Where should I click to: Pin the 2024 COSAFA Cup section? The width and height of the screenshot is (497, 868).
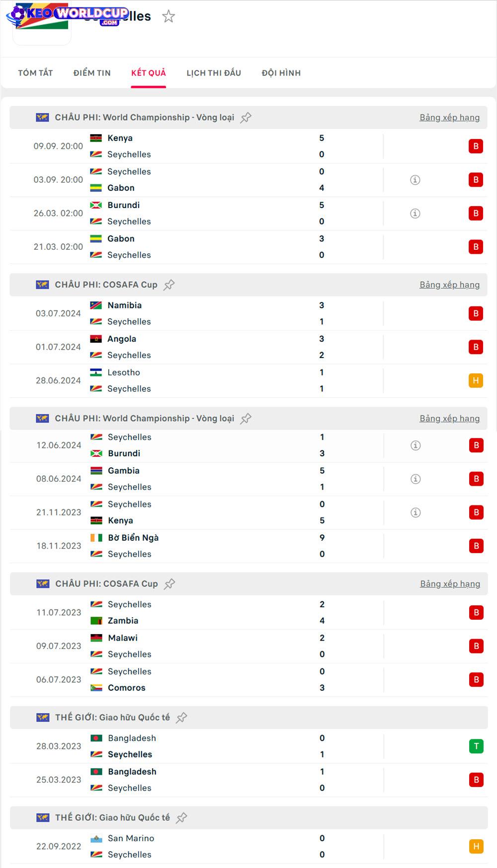169,285
